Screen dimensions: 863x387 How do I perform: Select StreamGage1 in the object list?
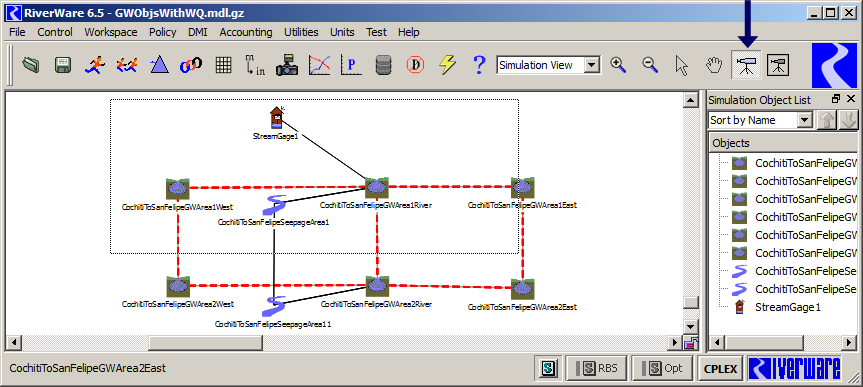[x=788, y=307]
